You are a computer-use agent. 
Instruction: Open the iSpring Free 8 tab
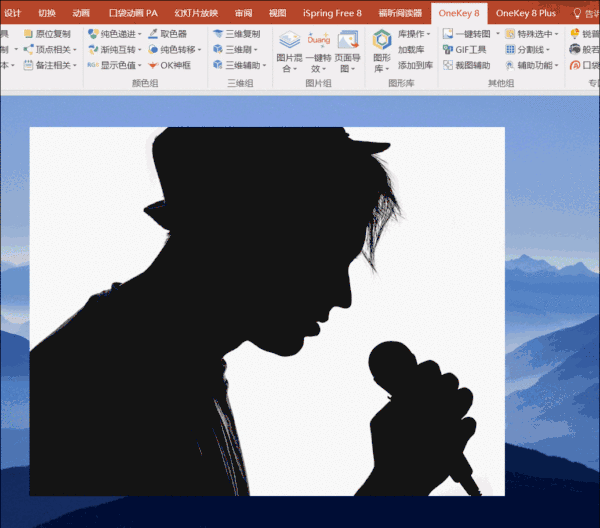332,13
